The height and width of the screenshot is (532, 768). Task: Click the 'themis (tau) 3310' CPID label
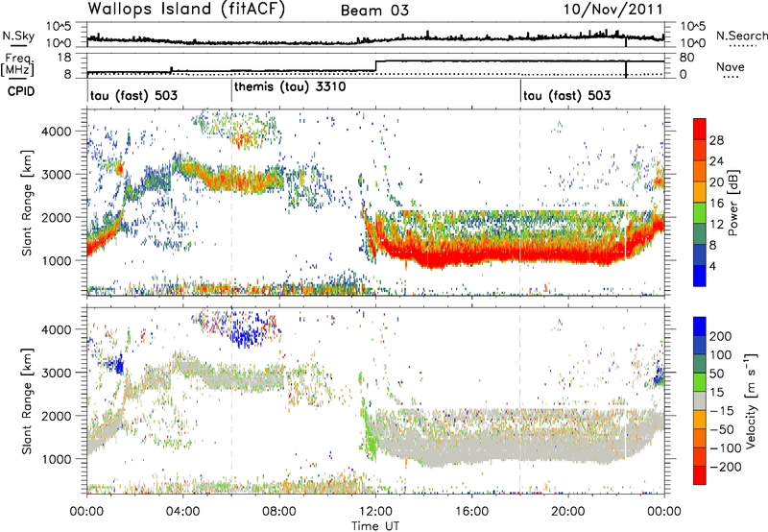click(290, 86)
